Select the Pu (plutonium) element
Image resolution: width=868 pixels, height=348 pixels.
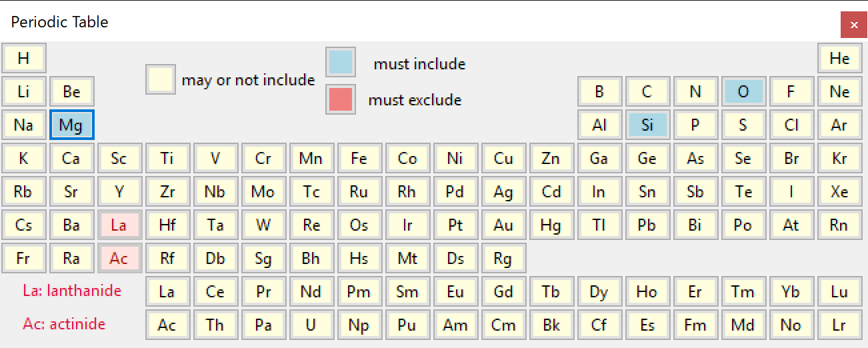click(x=407, y=325)
